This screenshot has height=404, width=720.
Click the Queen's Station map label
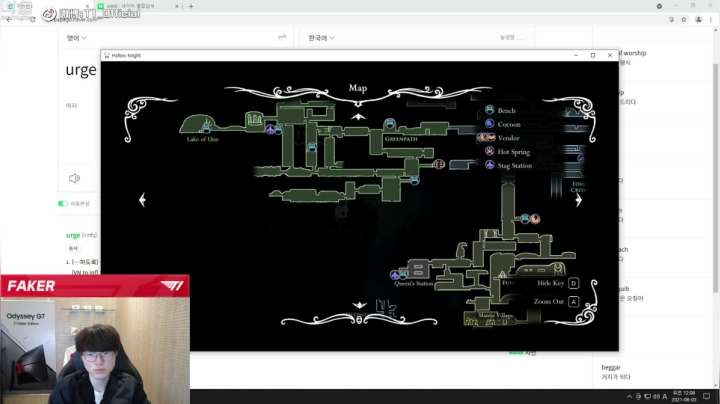point(414,284)
